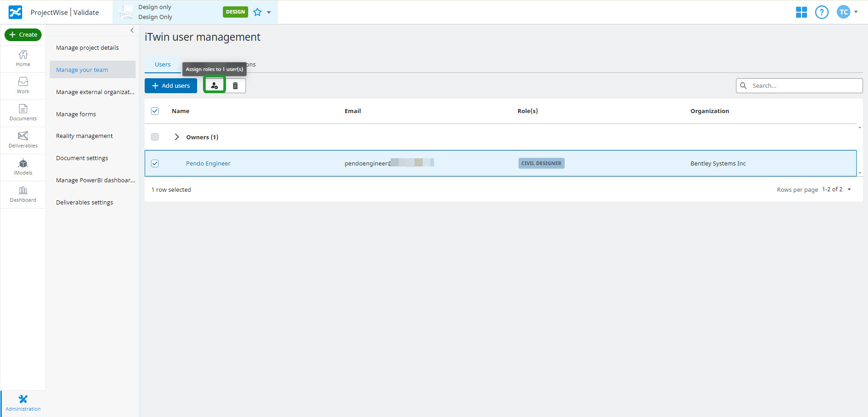Open Manage forms

tap(93, 114)
